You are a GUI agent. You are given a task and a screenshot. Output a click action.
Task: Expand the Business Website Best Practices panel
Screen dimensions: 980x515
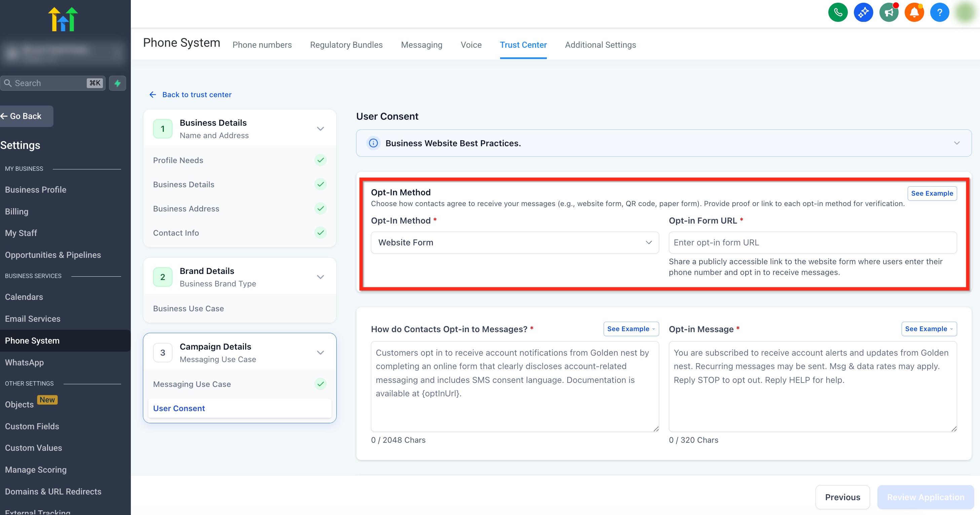pos(956,143)
